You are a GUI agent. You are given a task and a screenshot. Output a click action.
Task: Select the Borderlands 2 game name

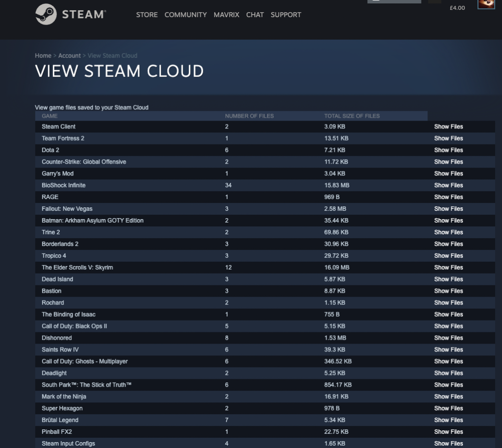(60, 244)
